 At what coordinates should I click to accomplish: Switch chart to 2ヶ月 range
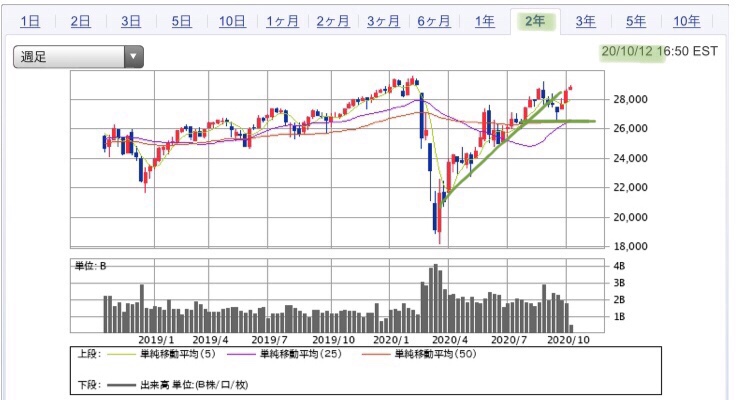click(x=333, y=21)
